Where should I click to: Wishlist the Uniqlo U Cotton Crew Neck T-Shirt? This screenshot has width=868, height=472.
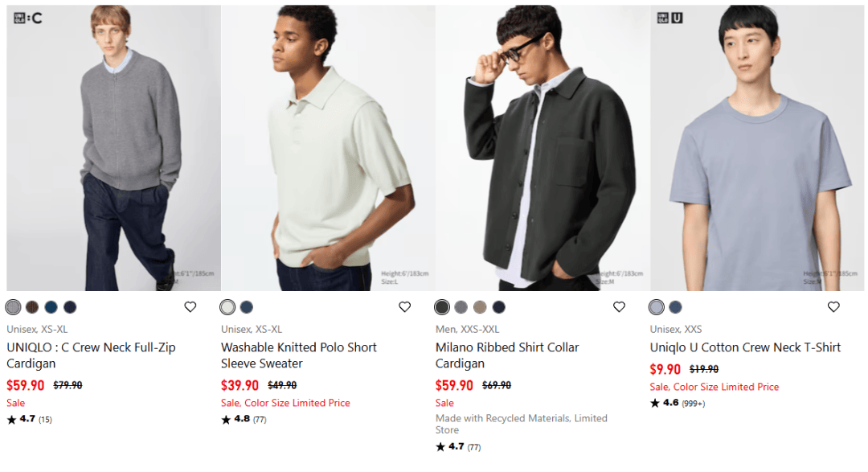tap(833, 307)
